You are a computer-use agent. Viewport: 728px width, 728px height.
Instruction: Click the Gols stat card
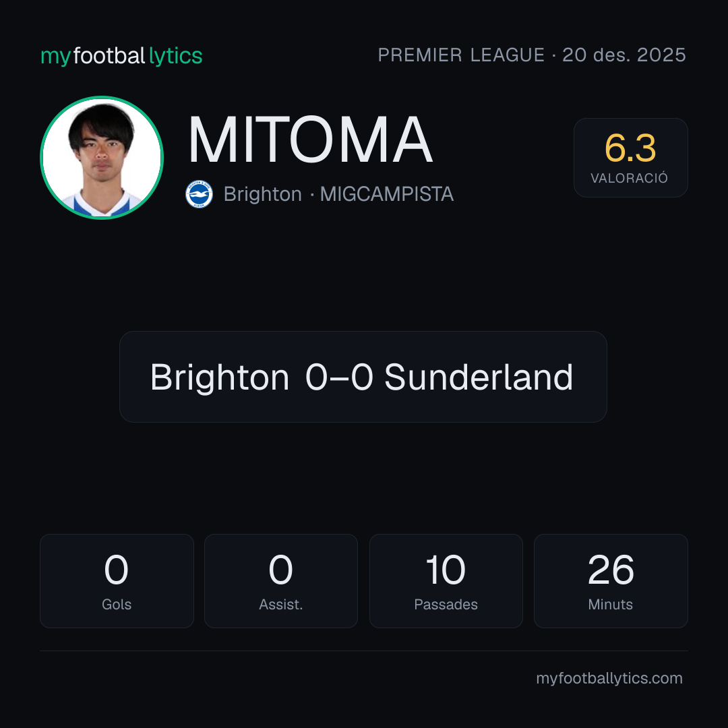pyautogui.click(x=117, y=581)
